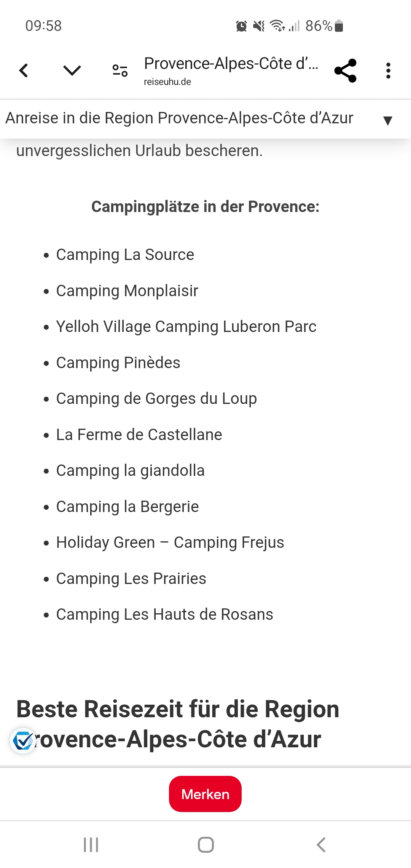Tap the blue checkmark shield badge
This screenshot has width=411, height=868.
tap(23, 741)
